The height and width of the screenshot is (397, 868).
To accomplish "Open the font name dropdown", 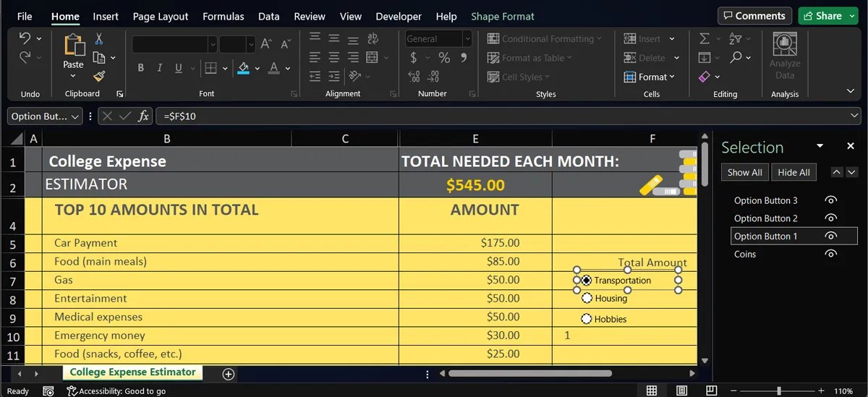I will (212, 44).
